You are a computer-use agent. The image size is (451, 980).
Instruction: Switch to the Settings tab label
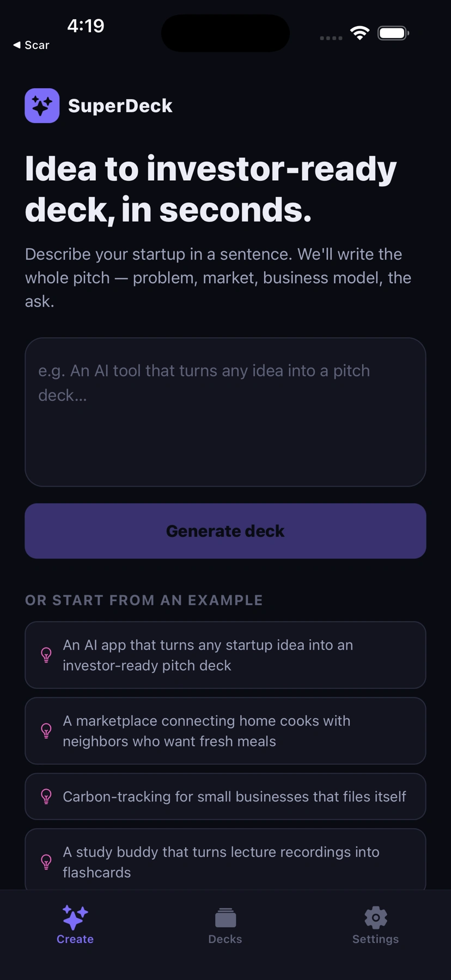[x=376, y=939]
